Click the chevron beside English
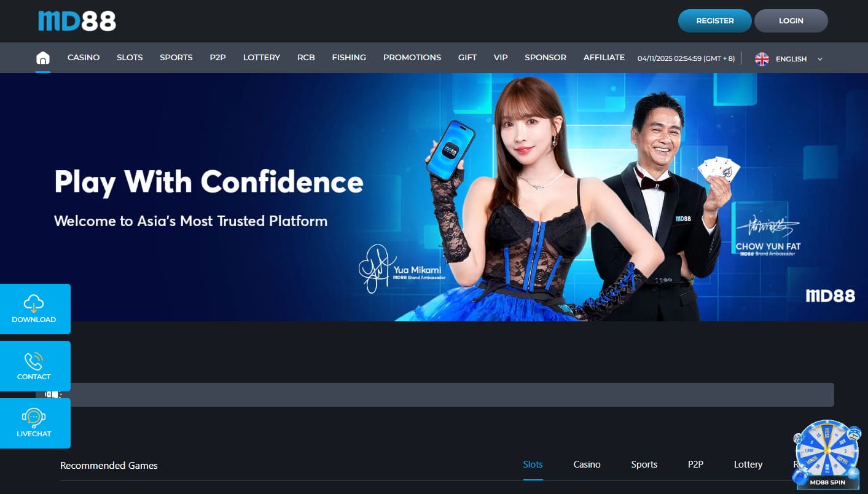The image size is (868, 494). click(x=819, y=59)
